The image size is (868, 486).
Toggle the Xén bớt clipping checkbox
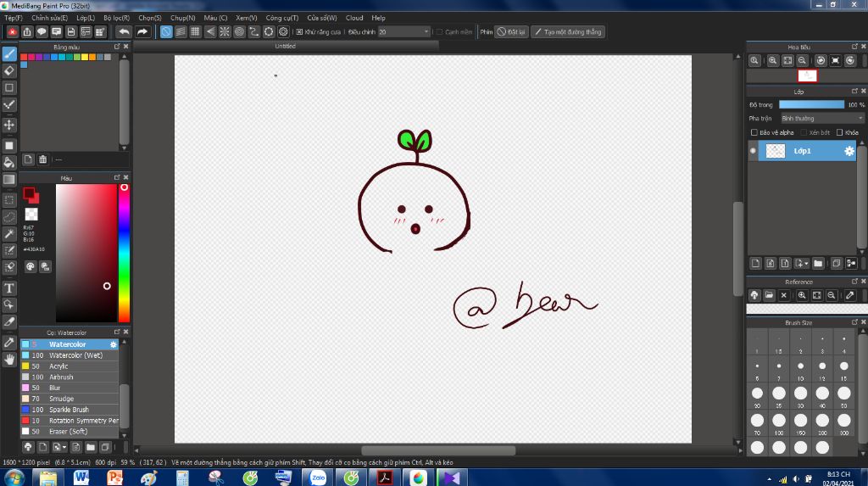804,132
